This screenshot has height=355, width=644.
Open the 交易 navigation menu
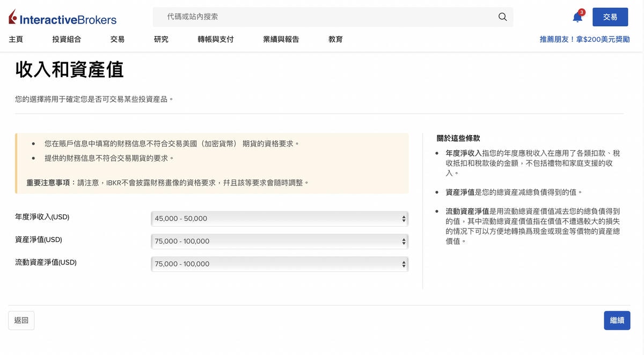pos(117,39)
